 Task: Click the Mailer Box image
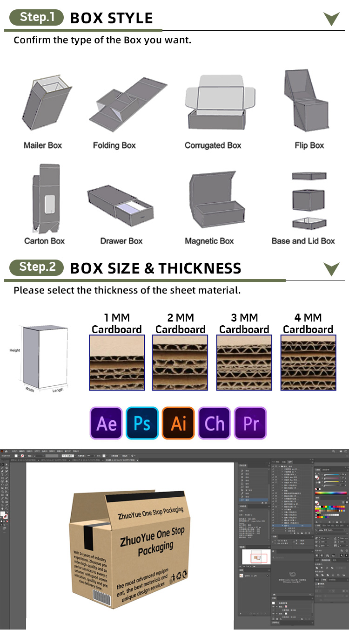click(47, 103)
